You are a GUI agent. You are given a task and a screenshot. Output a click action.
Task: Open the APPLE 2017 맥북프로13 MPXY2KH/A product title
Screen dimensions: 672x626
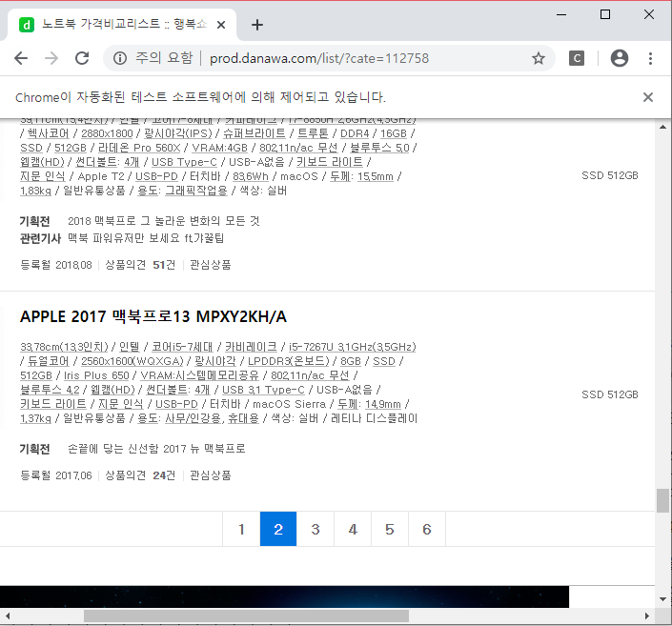(153, 316)
